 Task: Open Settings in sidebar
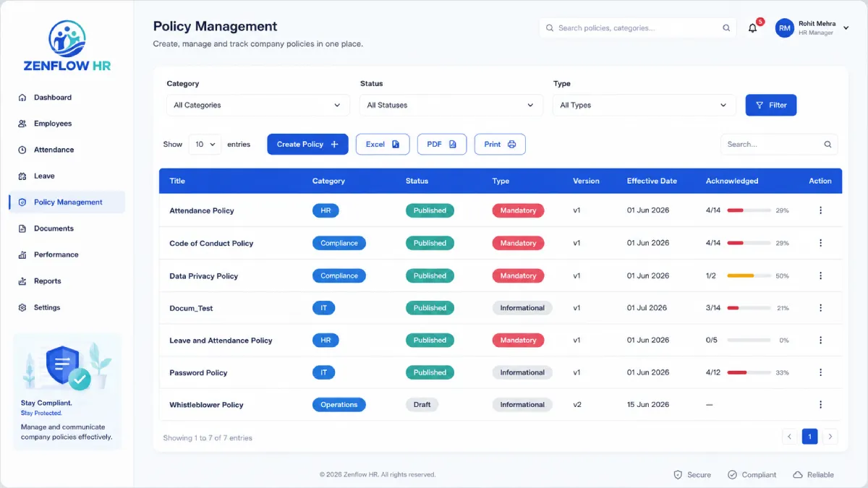click(67, 307)
